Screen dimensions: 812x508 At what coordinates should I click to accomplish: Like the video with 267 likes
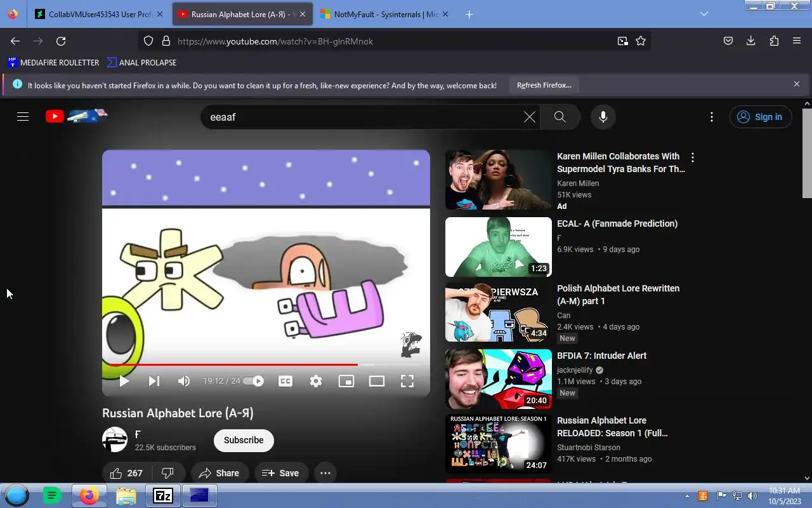coord(126,473)
